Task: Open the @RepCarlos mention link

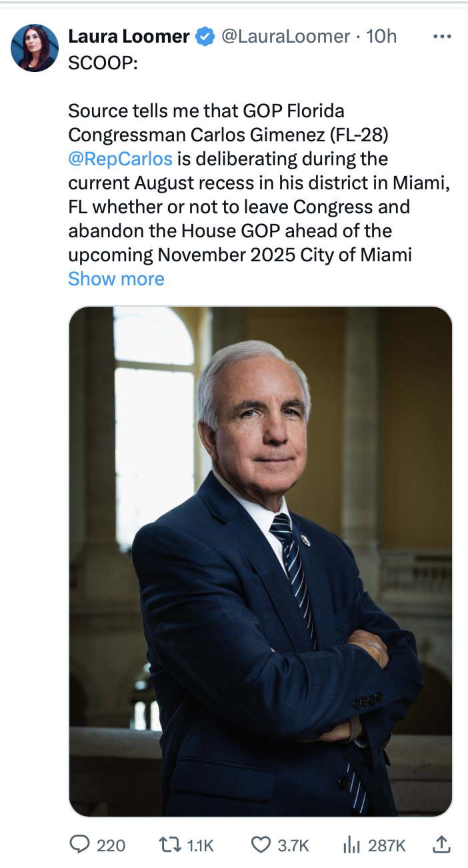Action: point(120,159)
